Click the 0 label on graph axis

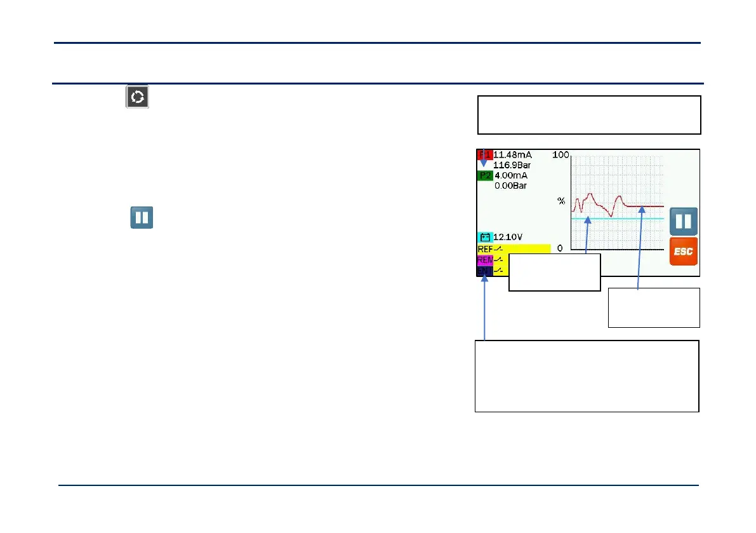click(x=560, y=248)
